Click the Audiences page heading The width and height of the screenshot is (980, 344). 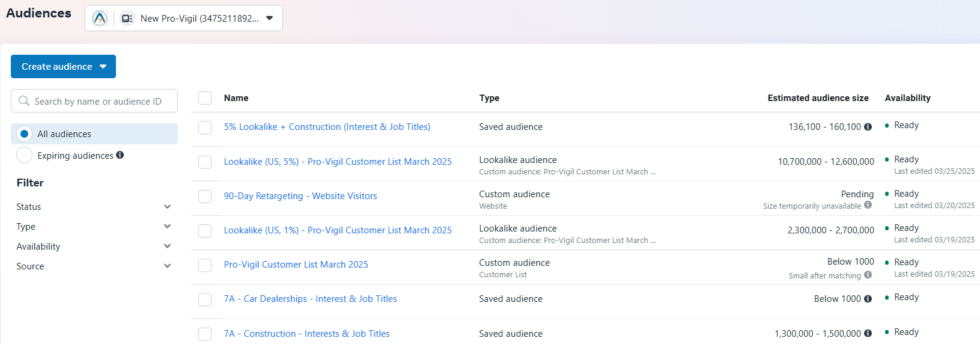pyautogui.click(x=38, y=13)
